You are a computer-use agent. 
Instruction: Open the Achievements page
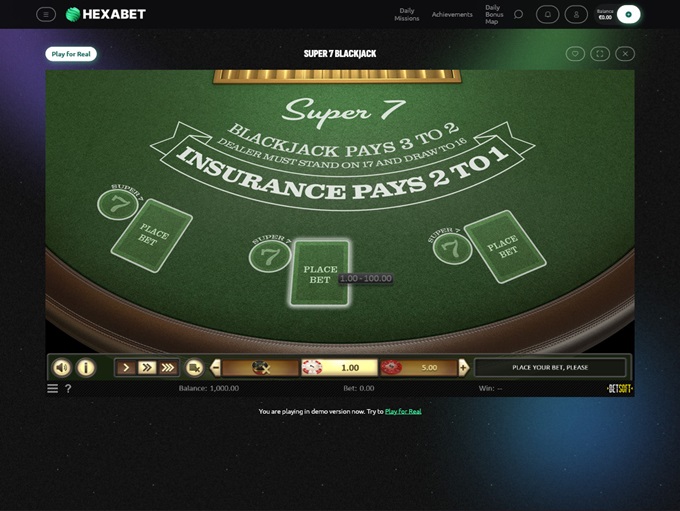pyautogui.click(x=452, y=15)
